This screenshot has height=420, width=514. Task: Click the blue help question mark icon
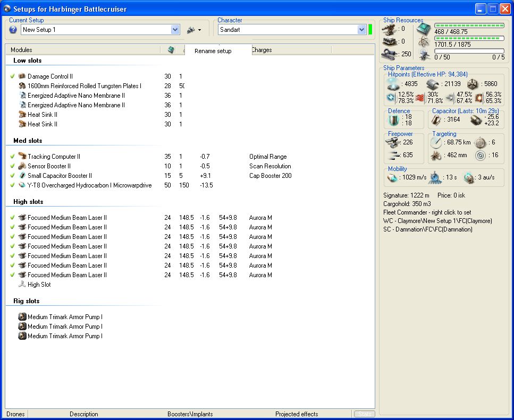tap(13, 30)
